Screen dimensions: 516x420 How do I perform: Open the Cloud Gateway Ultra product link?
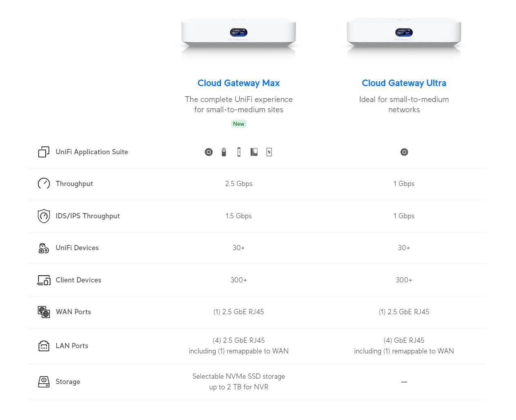(x=404, y=83)
